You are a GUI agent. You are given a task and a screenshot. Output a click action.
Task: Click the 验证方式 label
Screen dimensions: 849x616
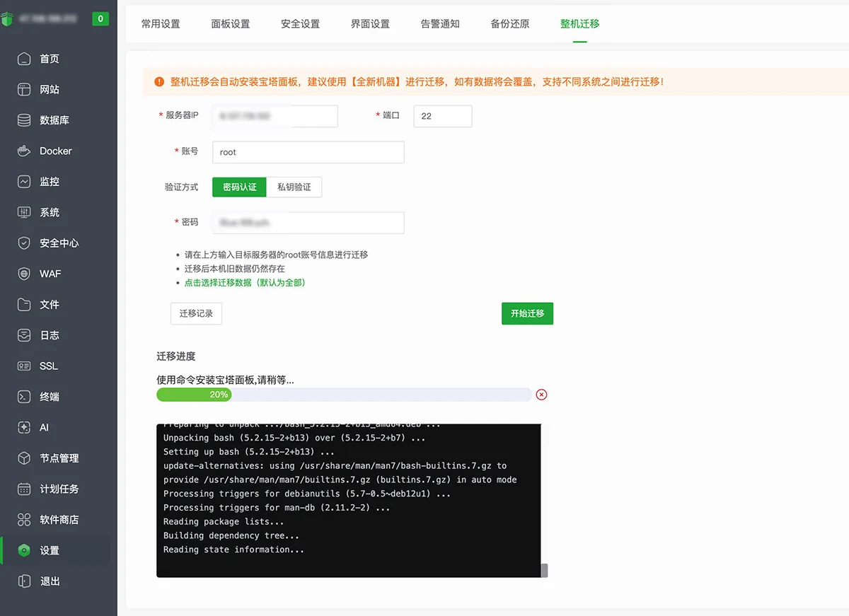(x=182, y=187)
